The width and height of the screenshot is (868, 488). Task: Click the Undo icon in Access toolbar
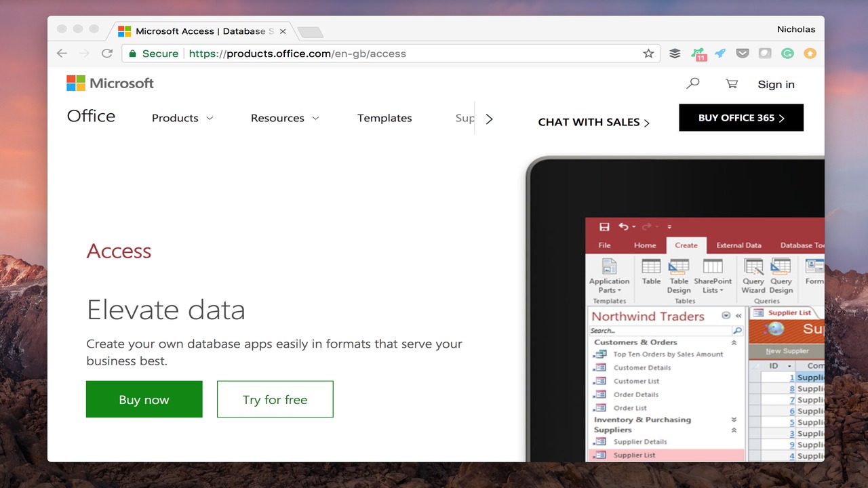(x=623, y=227)
